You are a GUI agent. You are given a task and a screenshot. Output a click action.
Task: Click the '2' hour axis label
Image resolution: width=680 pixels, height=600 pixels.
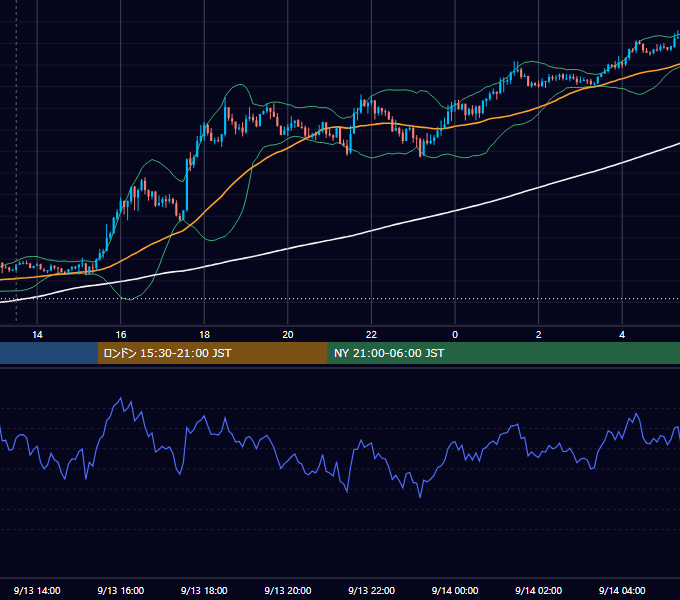tap(539, 335)
